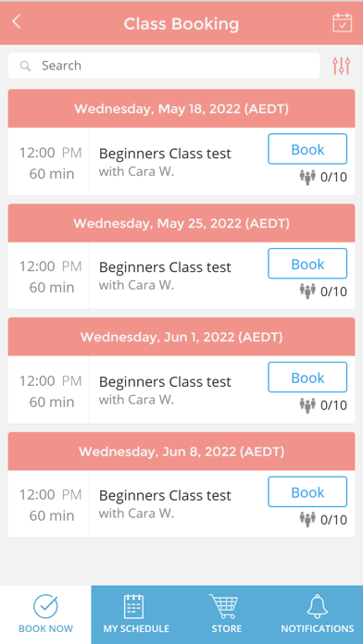Screen dimensions: 363x644
Task: Open the filter sliders icon
Action: (341, 66)
